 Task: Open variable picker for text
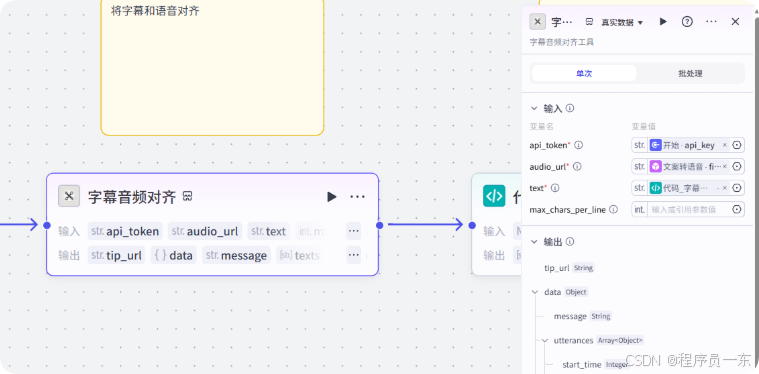tap(737, 188)
